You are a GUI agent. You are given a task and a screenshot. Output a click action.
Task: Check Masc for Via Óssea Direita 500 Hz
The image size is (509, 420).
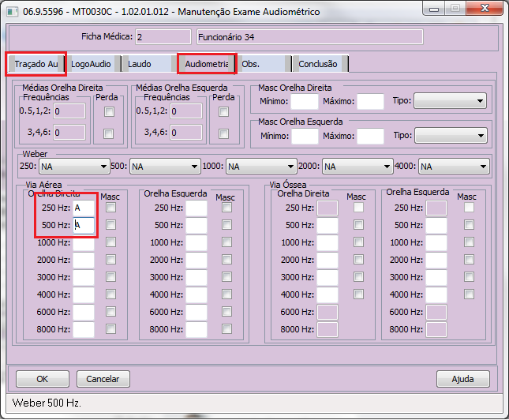[359, 225]
